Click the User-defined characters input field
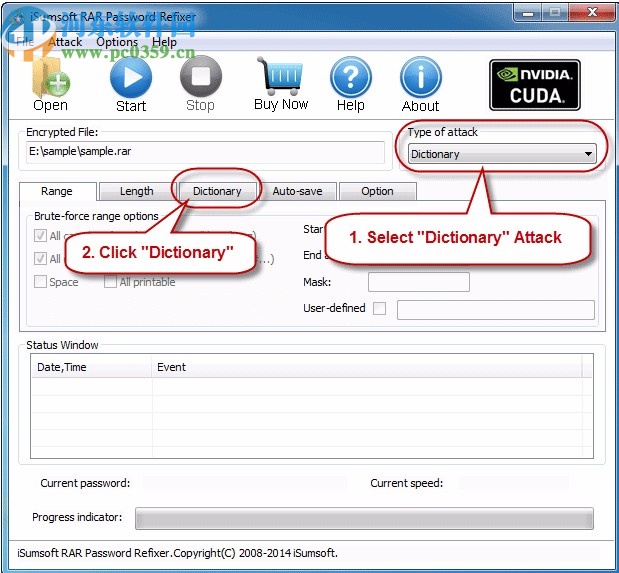This screenshot has width=619, height=573. (x=496, y=310)
